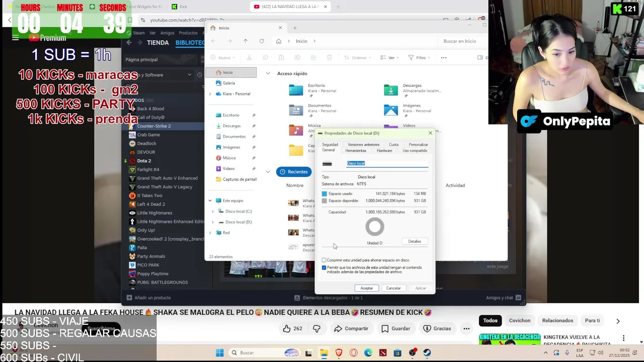Screen dimensions: 644x362
Task: Click the Guardar button under the video
Action: (395, 328)
